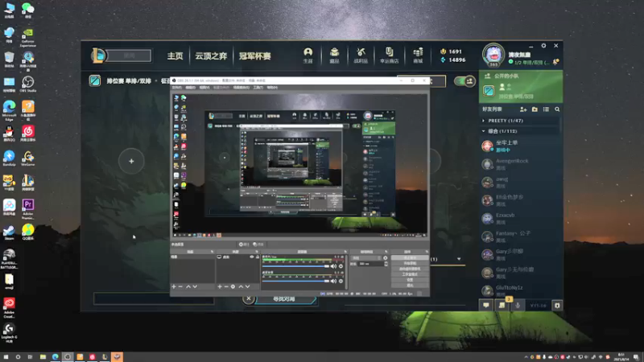This screenshot has width=644, height=362.
Task: Open Bandizip desktop shortcut
Action: click(x=9, y=158)
